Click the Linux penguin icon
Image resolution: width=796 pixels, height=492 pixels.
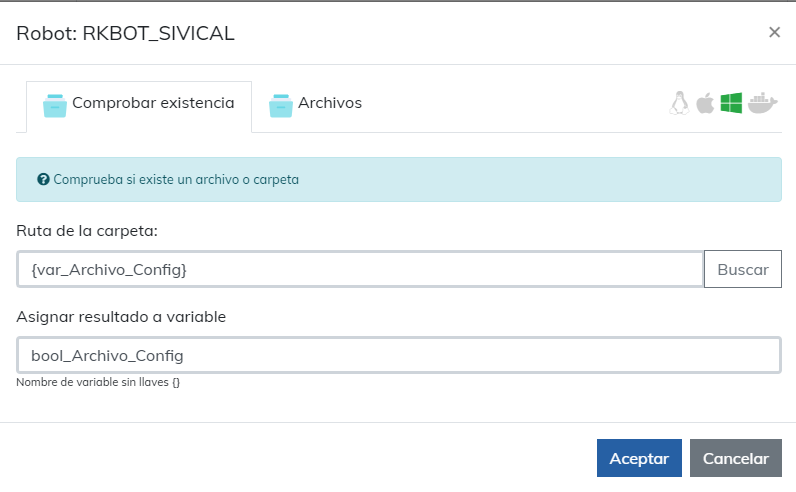[x=680, y=103]
